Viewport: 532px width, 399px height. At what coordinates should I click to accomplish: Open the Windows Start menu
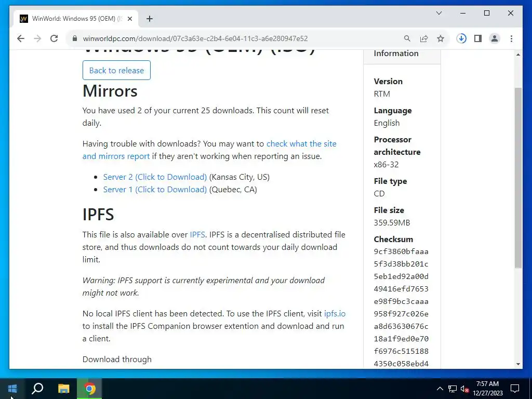12,389
